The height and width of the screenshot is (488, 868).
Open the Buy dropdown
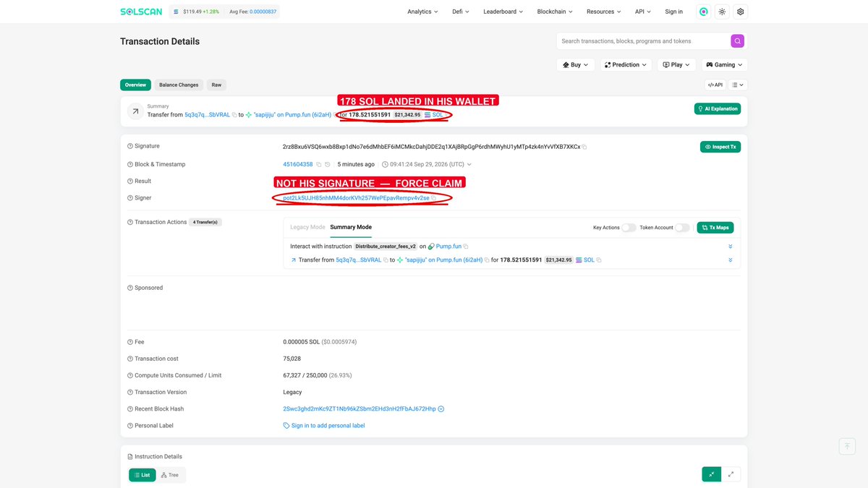576,65
